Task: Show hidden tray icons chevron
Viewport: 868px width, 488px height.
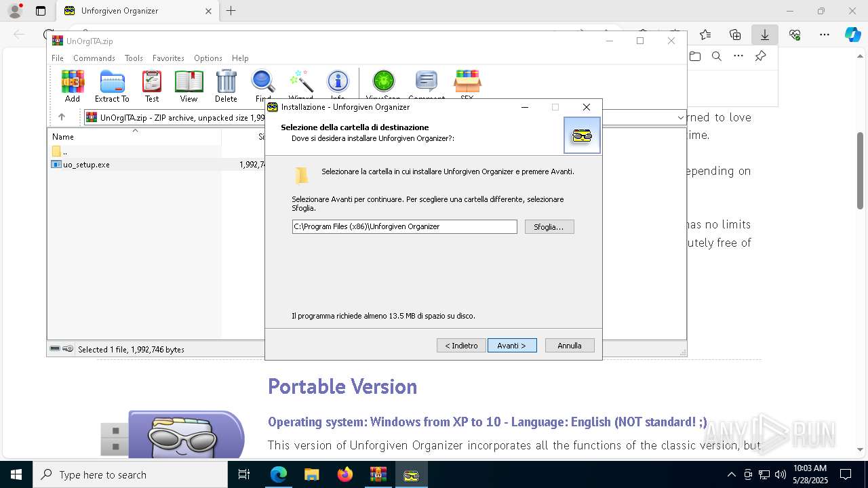Action: [731, 474]
